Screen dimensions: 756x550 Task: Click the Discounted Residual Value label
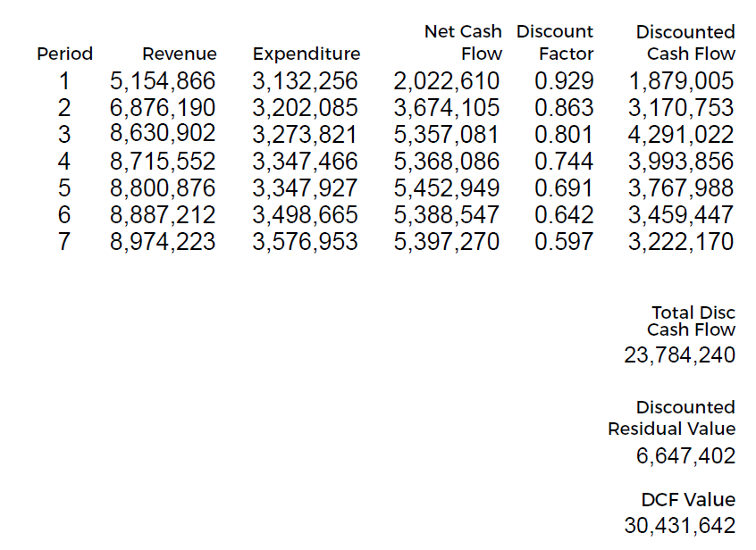coord(676,418)
